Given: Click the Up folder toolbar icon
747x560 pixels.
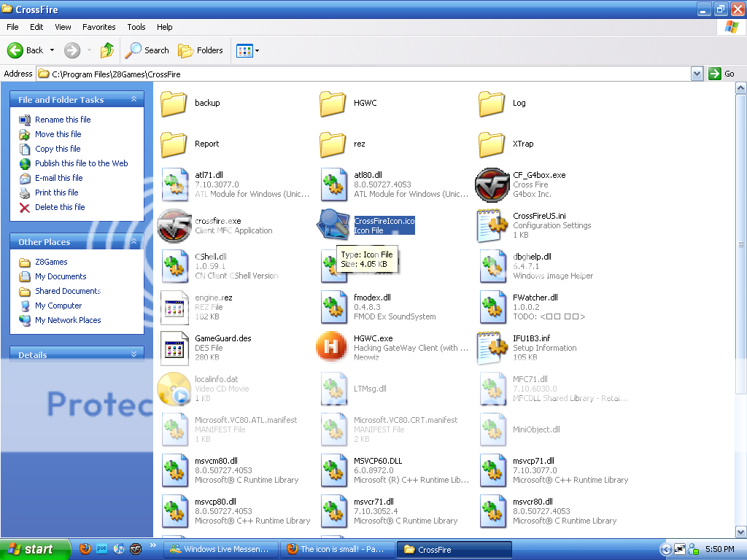Looking at the screenshot, I should 107,50.
